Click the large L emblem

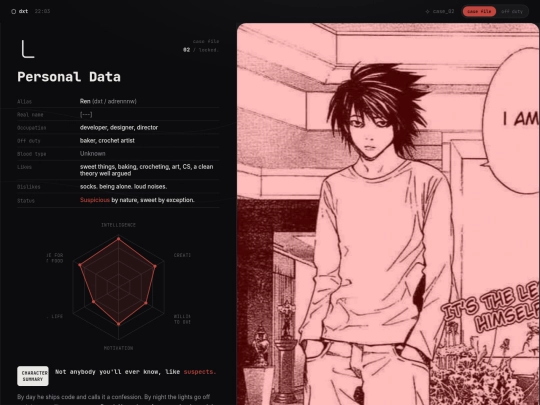(28, 49)
